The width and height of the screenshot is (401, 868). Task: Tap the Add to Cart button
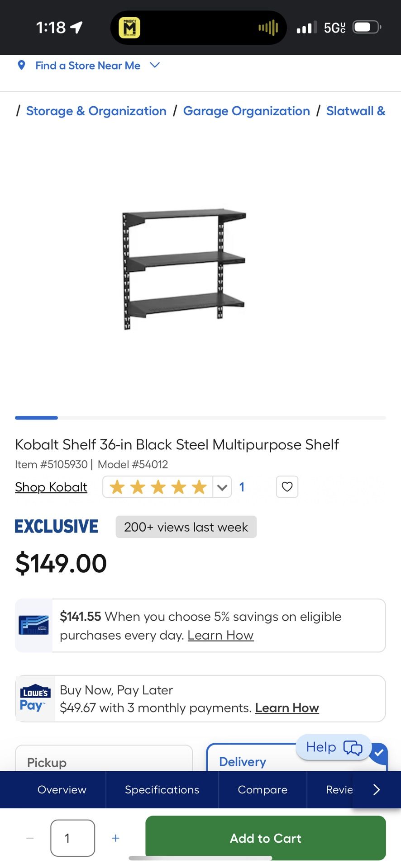(265, 838)
